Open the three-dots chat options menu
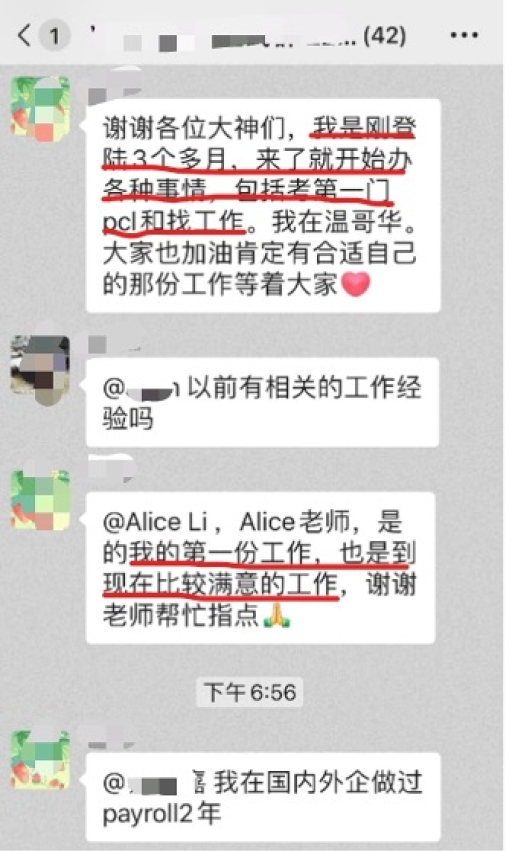 point(464,36)
